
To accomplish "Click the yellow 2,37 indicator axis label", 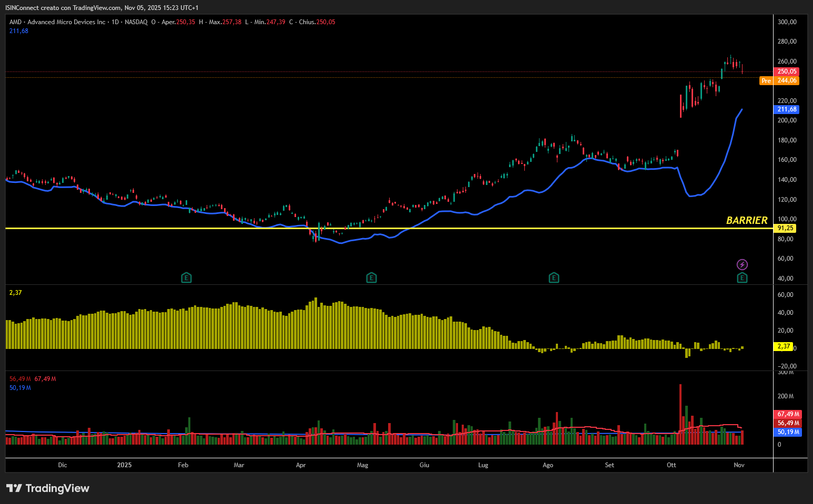I will tap(784, 346).
